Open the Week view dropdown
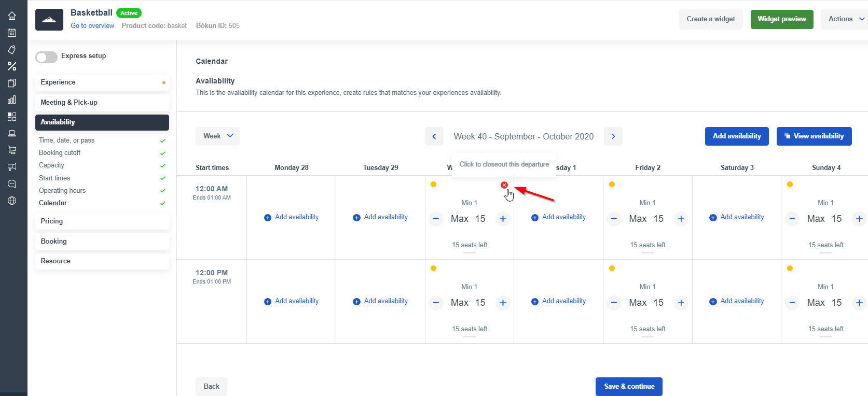 click(x=217, y=136)
